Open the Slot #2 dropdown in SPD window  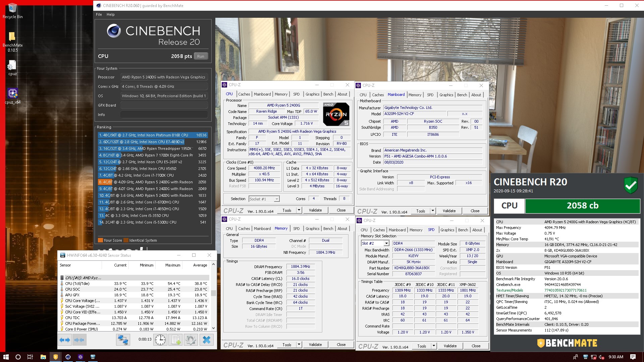pos(386,243)
